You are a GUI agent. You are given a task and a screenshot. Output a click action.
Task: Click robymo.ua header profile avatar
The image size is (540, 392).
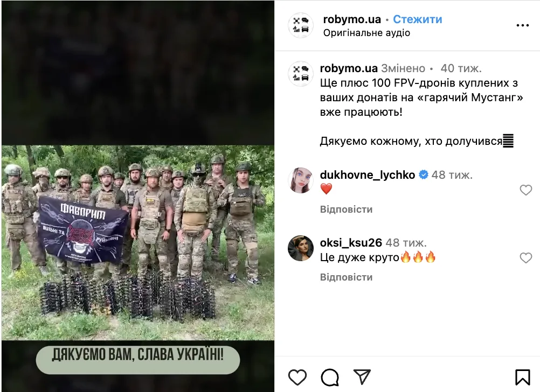point(301,25)
